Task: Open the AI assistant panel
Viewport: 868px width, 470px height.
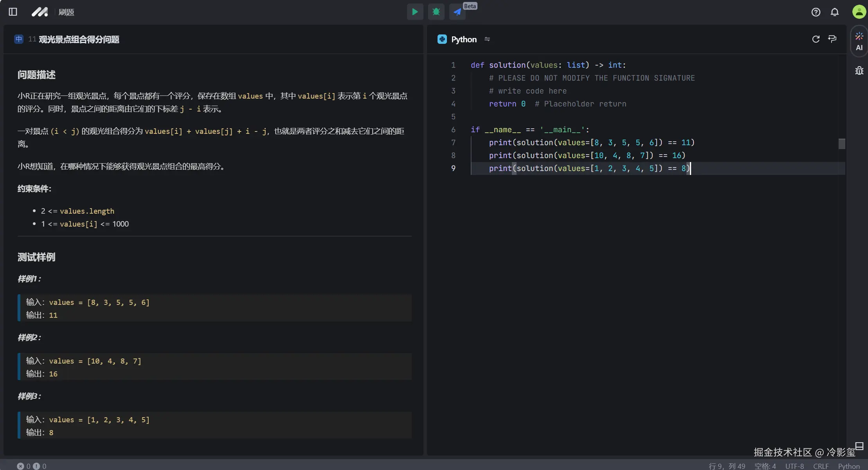Action: tap(859, 41)
